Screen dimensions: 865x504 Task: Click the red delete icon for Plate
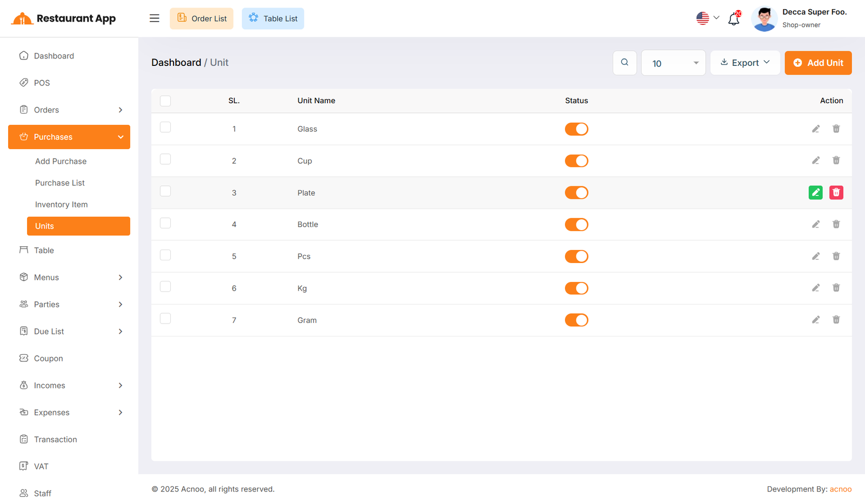[836, 192]
